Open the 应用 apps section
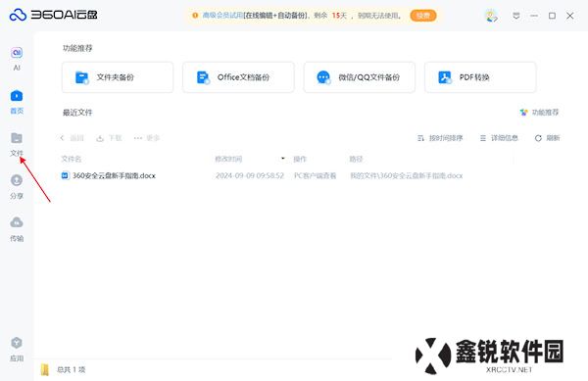The height and width of the screenshot is (381, 588). click(x=17, y=350)
